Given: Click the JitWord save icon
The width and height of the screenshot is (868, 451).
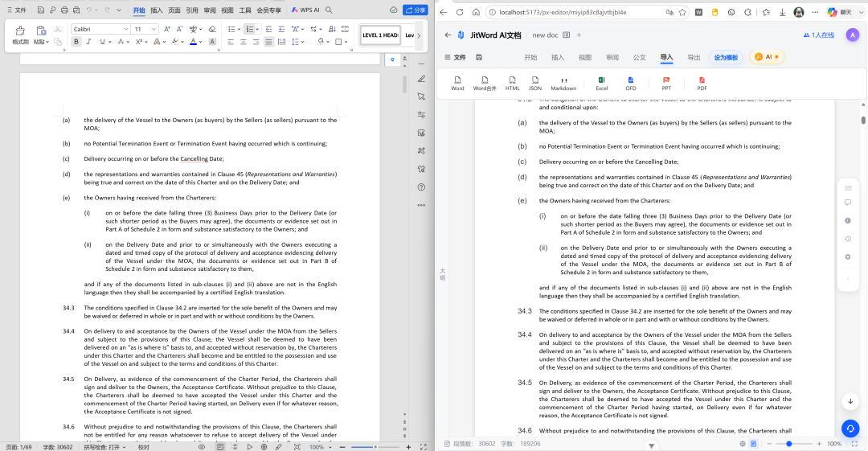Looking at the screenshot, I should coord(479,57).
